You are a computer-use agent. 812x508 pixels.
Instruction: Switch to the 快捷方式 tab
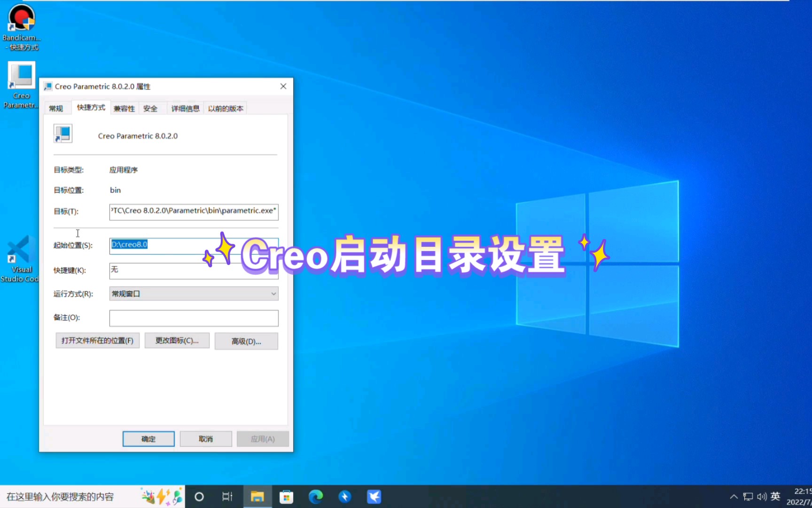[91, 108]
